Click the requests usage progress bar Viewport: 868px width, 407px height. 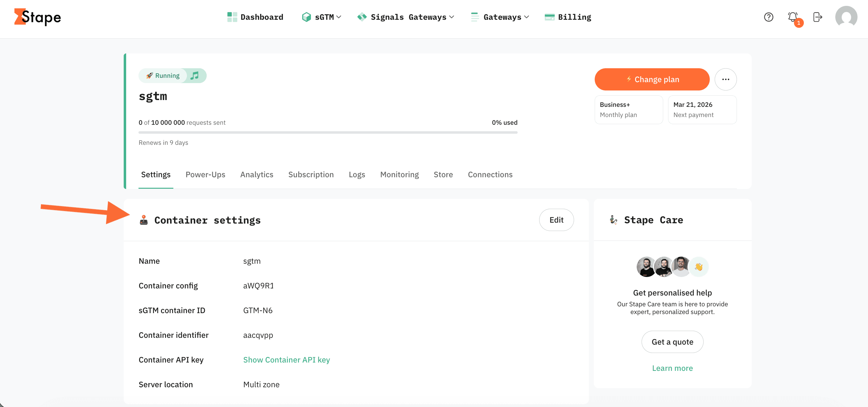[328, 132]
